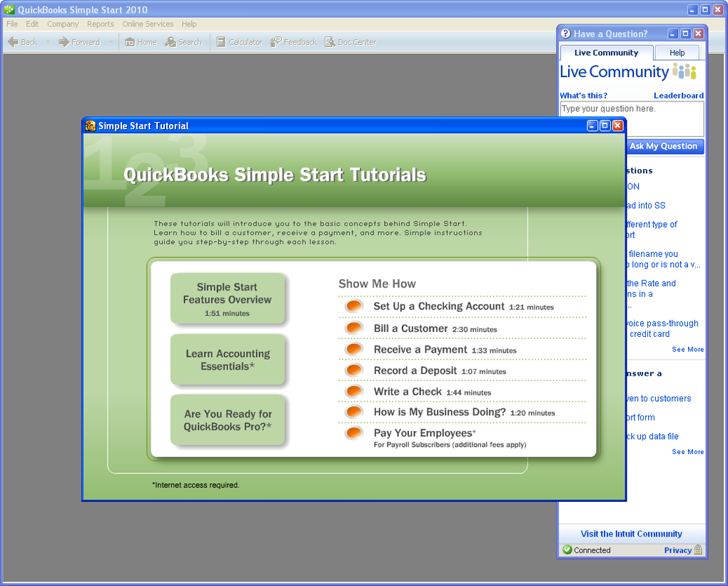Click the Search toolbar icon

[x=171, y=42]
